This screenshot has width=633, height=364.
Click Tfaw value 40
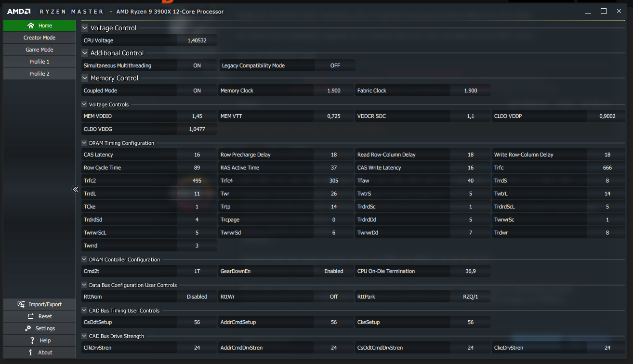click(471, 181)
